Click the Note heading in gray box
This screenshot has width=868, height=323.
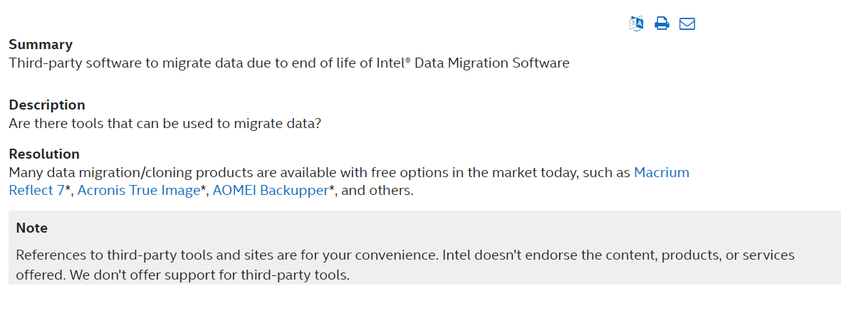point(32,228)
